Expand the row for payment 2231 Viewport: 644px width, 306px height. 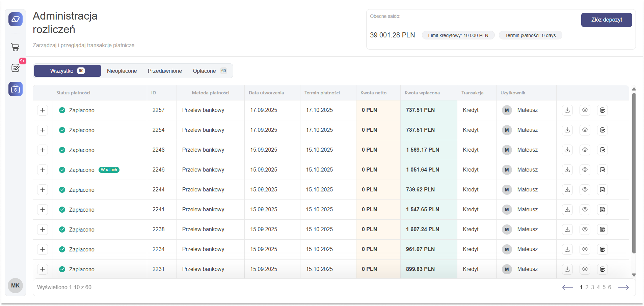[x=43, y=269]
